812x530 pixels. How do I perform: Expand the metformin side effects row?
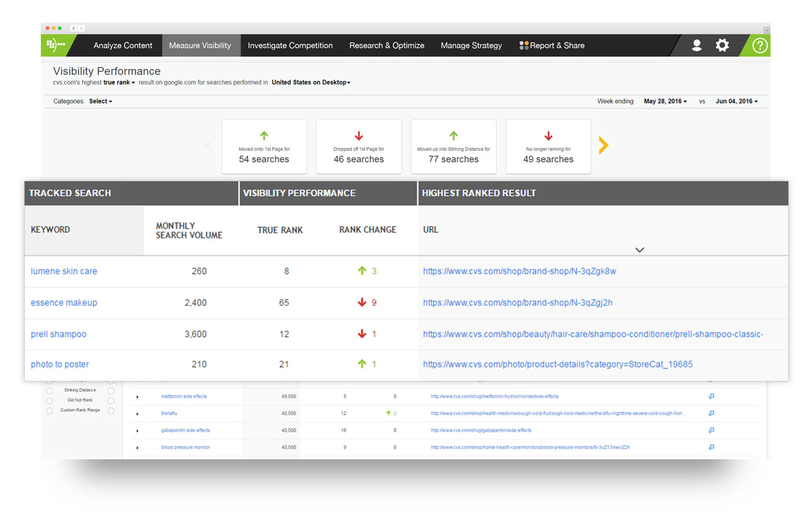click(x=137, y=397)
